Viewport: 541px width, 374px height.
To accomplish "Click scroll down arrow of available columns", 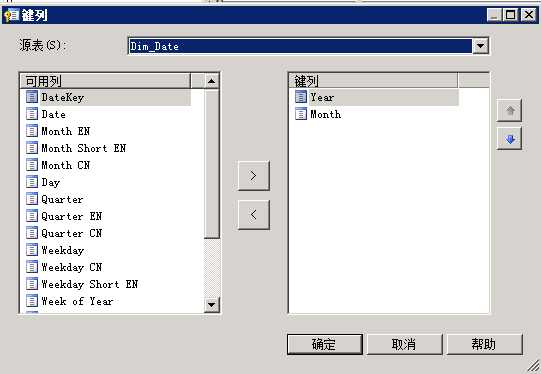I will (x=212, y=305).
